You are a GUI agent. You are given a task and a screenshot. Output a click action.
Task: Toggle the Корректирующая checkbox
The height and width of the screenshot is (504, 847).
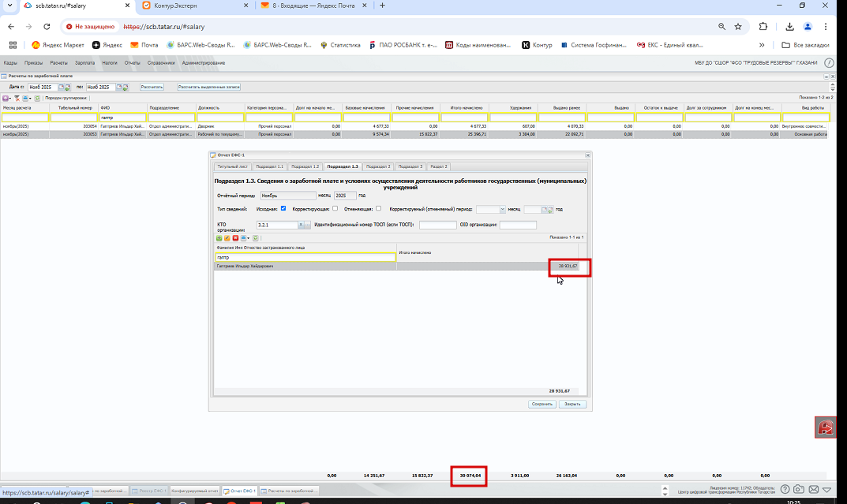tap(335, 208)
